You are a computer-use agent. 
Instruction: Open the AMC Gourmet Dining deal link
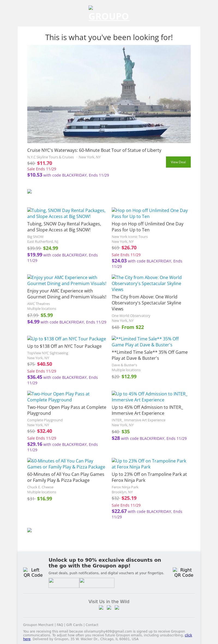(x=66, y=280)
